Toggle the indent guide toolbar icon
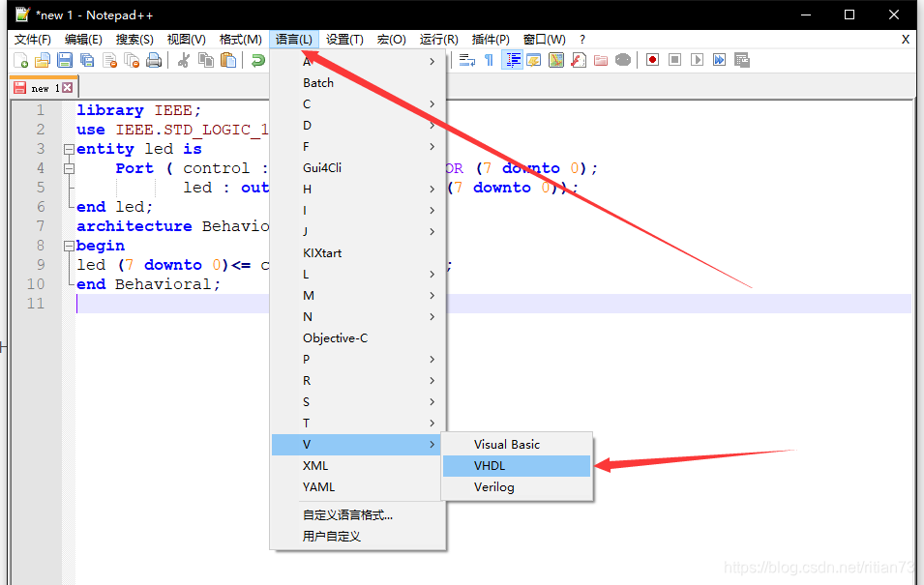Image resolution: width=924 pixels, height=585 pixels. coord(512,60)
